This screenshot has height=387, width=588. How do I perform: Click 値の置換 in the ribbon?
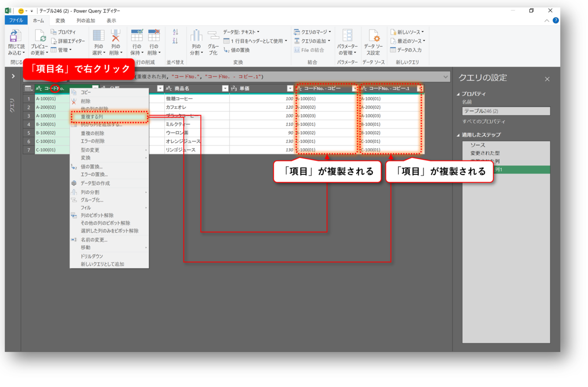click(x=237, y=50)
